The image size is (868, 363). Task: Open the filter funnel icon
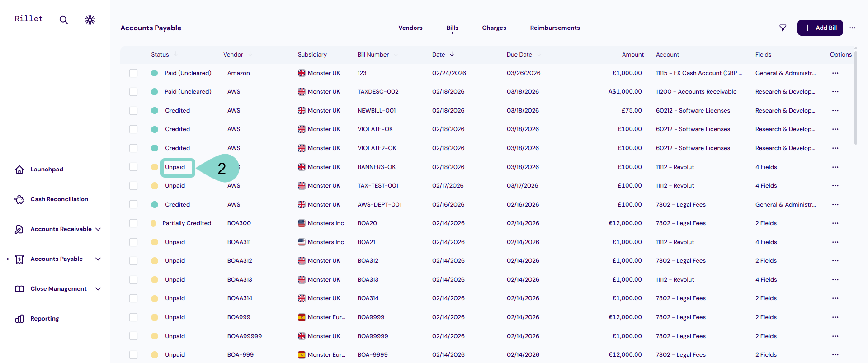click(783, 28)
